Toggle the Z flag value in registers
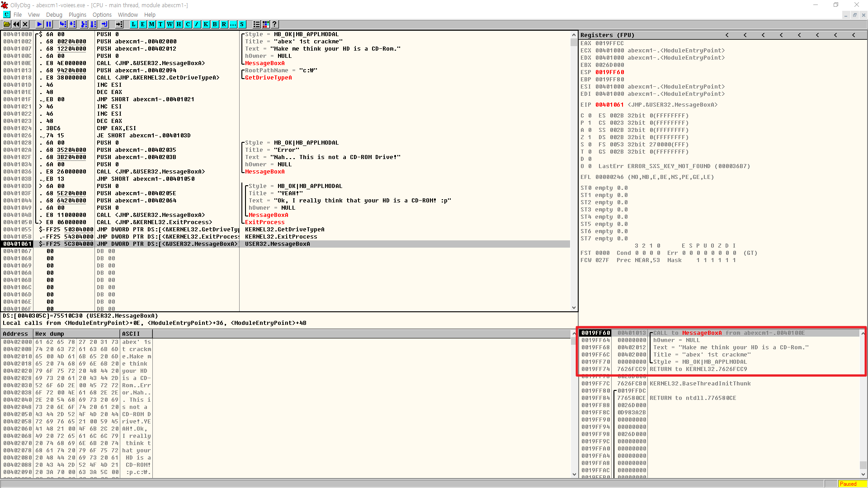This screenshot has width=868, height=488. [590, 137]
